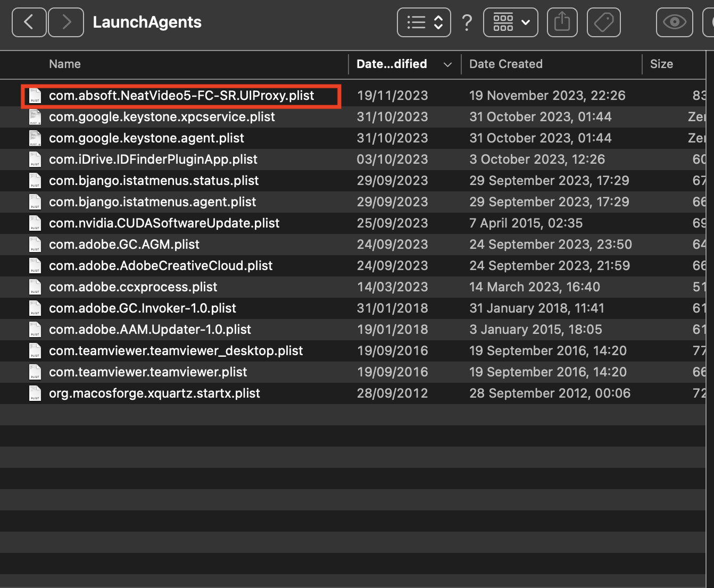Select the com.google.keystone.agent.plist file icon
Screen dimensions: 714x588
pos(35,138)
